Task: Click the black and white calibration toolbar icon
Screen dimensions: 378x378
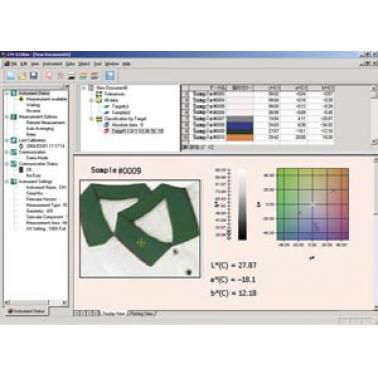Action: pyautogui.click(x=71, y=76)
